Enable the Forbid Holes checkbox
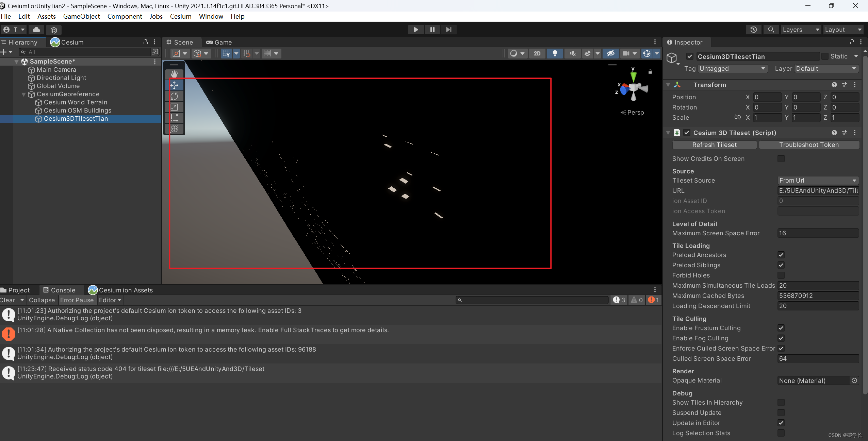 tap(781, 275)
